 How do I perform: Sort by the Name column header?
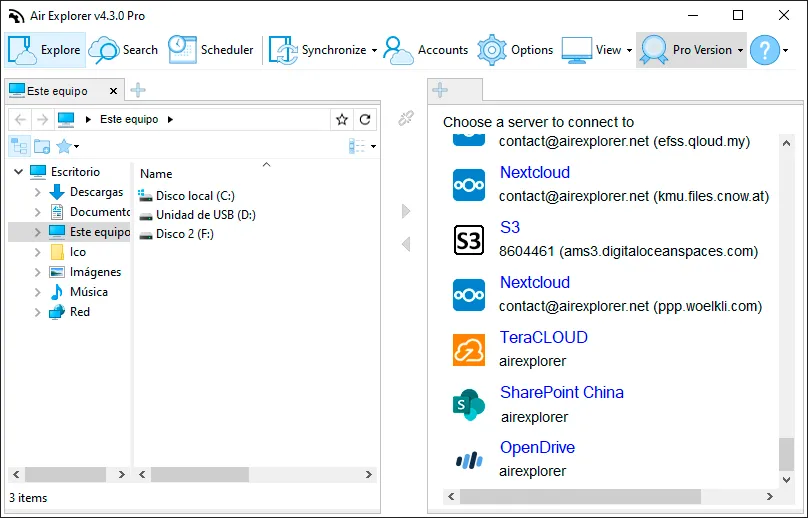click(x=156, y=174)
